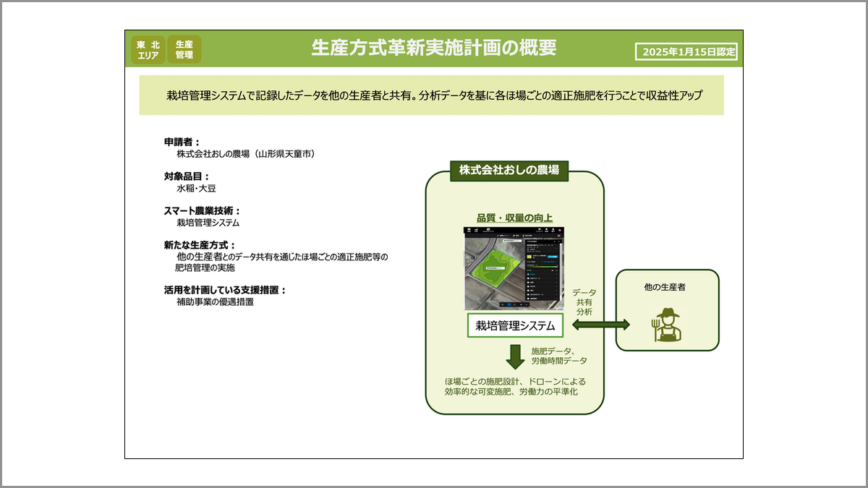Click the 申請者 heading

click(x=182, y=142)
